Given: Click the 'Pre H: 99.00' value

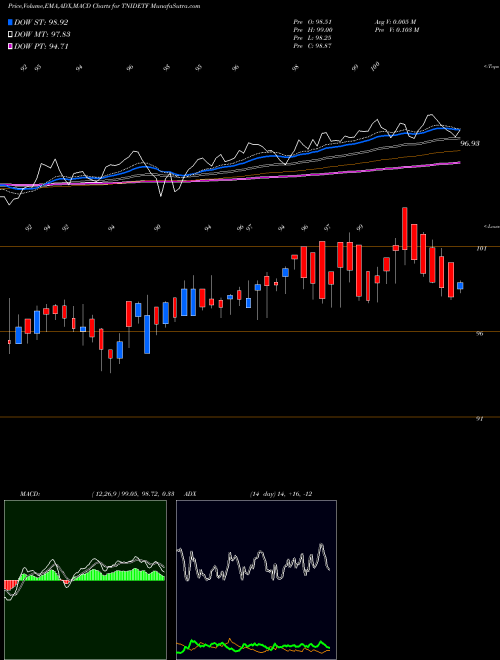Looking at the screenshot, I should pos(314,30).
